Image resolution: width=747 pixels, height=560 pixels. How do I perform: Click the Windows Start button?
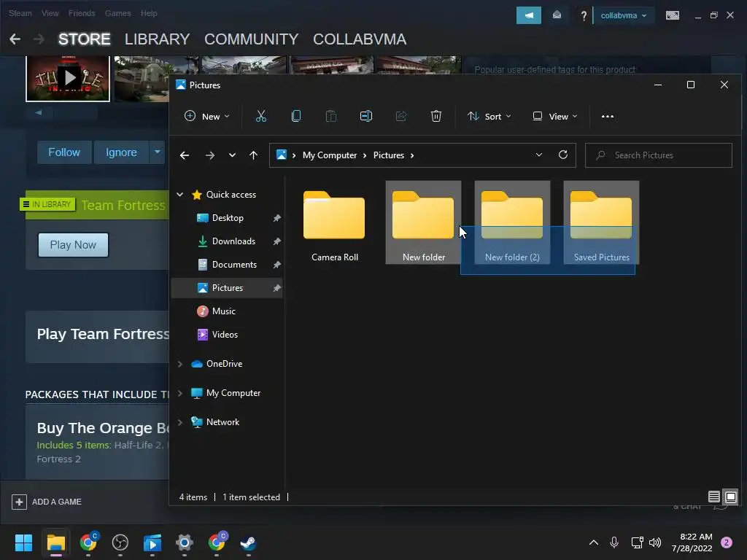[x=23, y=542]
